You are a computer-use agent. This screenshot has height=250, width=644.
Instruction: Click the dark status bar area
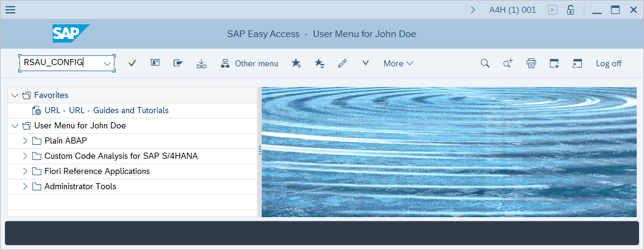[322, 233]
